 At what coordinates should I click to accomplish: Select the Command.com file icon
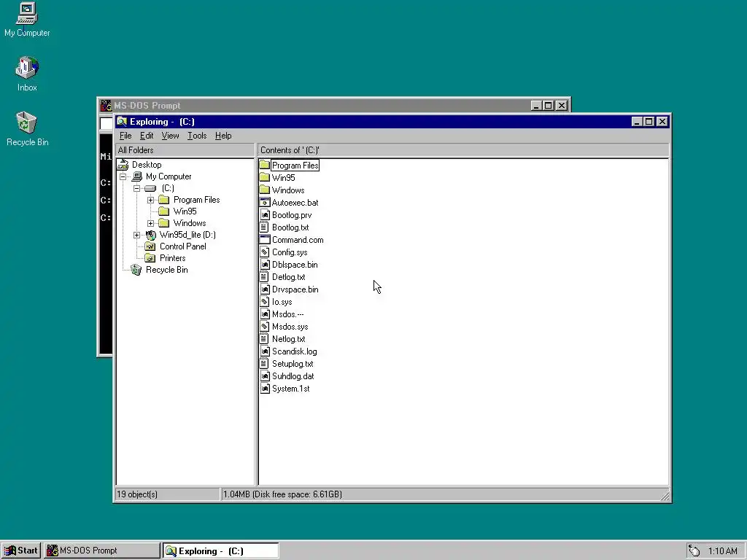point(265,239)
